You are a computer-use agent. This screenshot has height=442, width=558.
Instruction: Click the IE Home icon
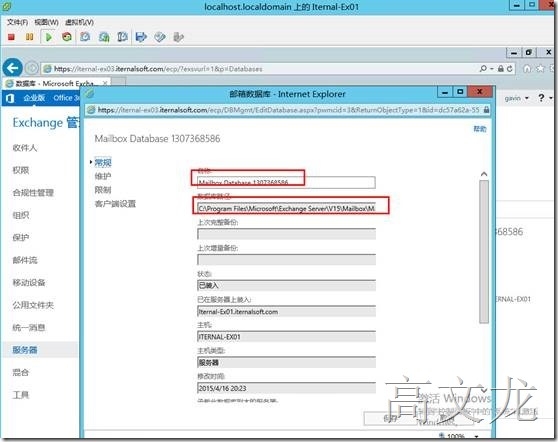pyautogui.click(x=527, y=68)
